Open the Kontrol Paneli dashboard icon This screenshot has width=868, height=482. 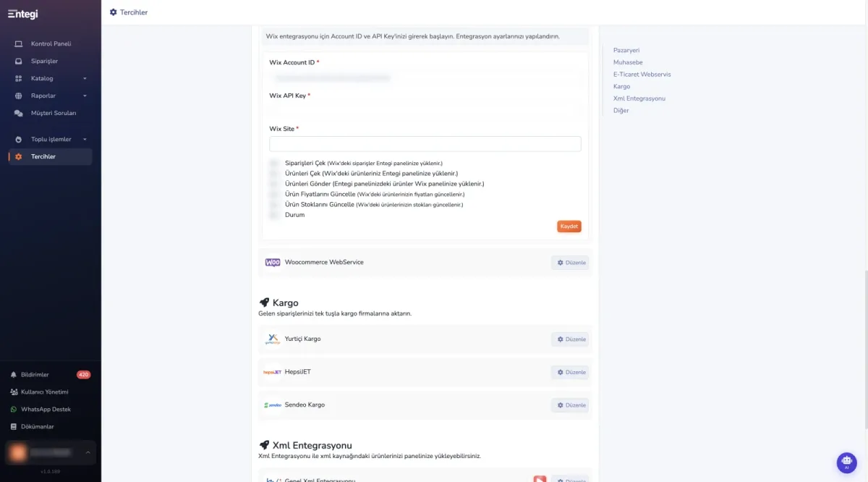click(19, 43)
